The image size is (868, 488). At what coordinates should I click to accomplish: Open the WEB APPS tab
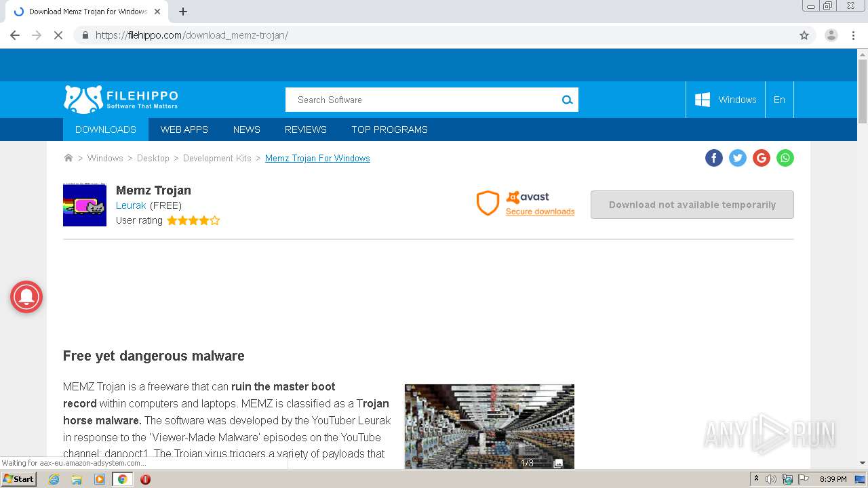(184, 129)
